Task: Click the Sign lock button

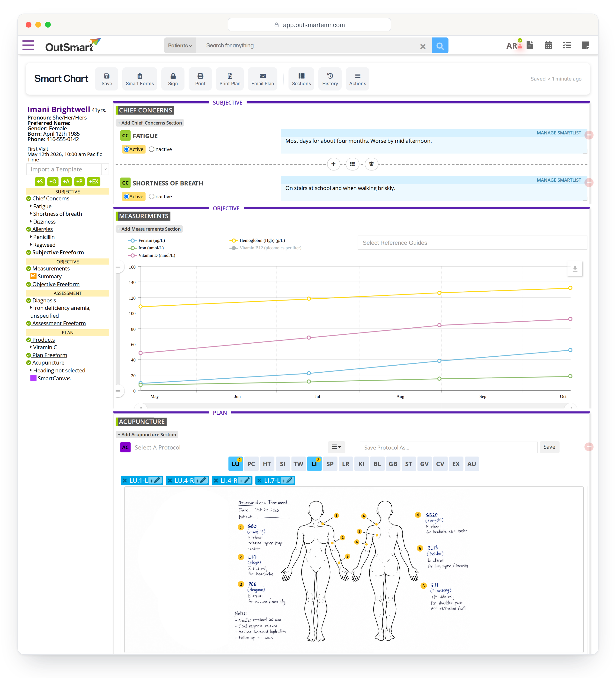Action: [173, 79]
